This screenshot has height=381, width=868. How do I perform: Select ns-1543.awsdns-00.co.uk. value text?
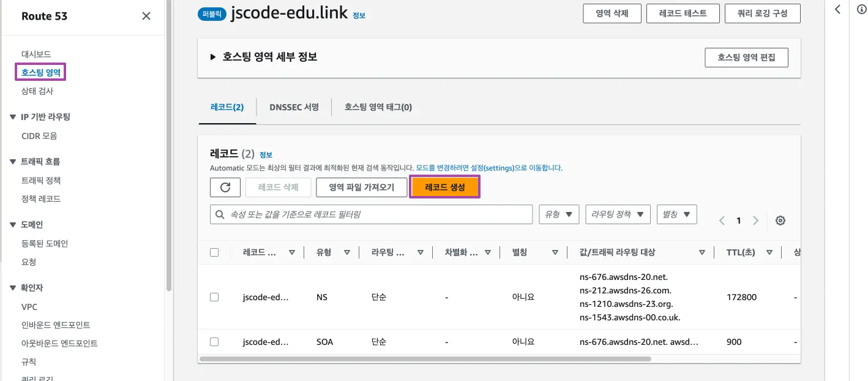point(630,317)
